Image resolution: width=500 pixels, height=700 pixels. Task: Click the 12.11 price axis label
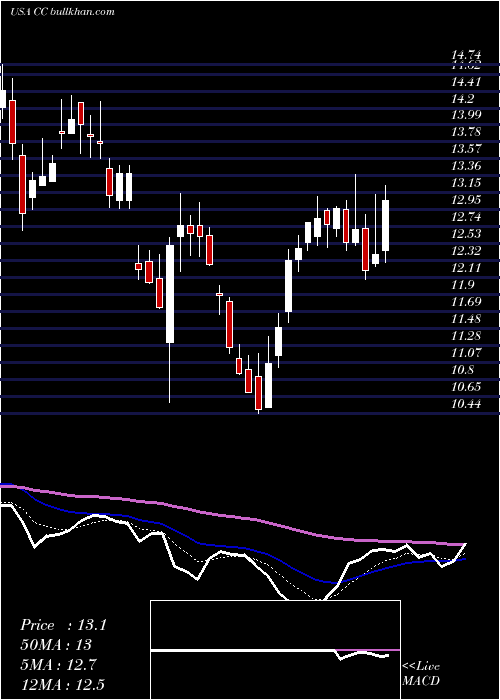467,268
